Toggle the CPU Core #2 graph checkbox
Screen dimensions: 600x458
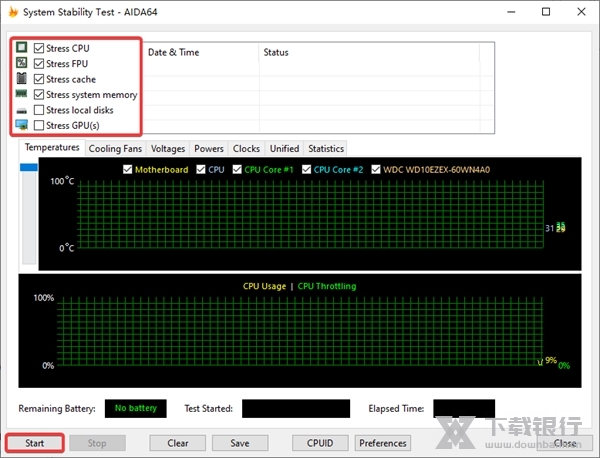coord(307,170)
